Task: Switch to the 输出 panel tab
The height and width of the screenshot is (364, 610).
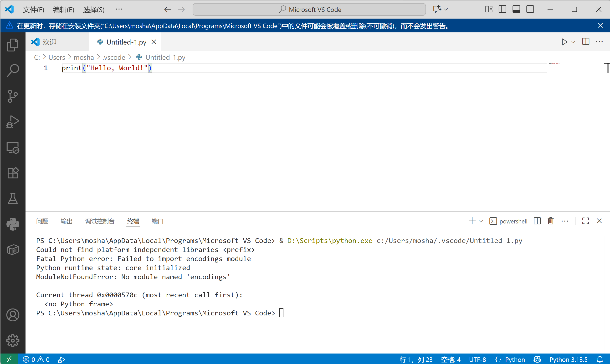Action: pyautogui.click(x=67, y=221)
